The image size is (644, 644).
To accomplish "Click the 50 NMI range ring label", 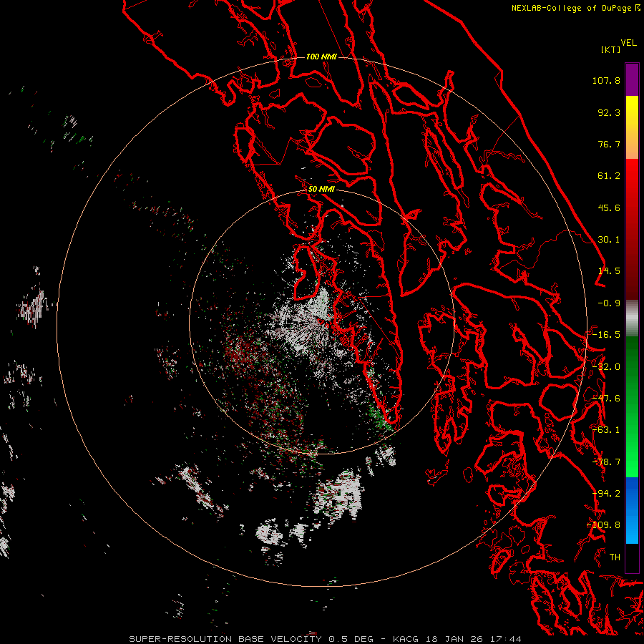I will pos(321,189).
